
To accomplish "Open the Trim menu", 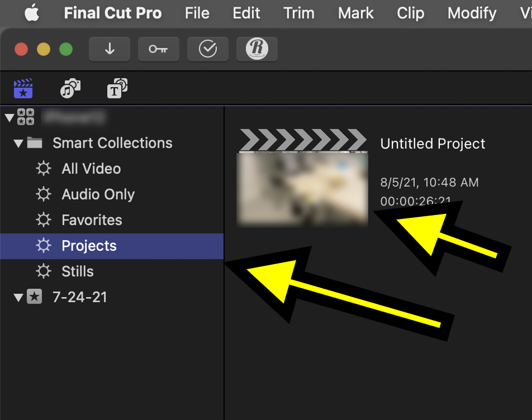I will (x=299, y=13).
